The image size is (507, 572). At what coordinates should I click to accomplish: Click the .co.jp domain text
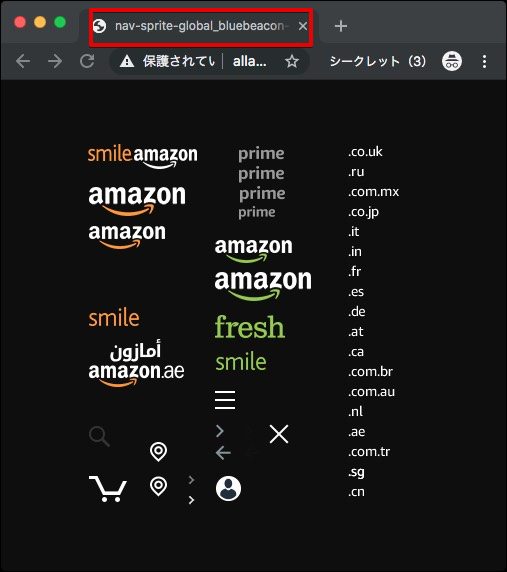pyautogui.click(x=363, y=212)
